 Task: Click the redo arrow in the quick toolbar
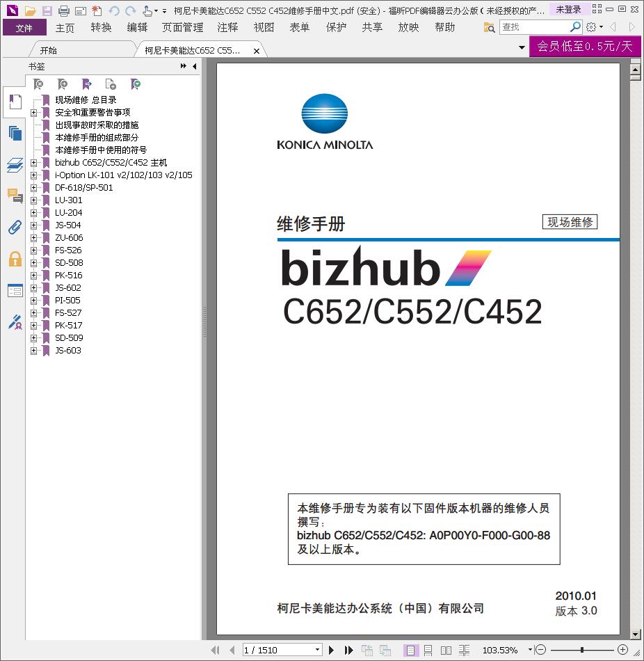[131, 10]
